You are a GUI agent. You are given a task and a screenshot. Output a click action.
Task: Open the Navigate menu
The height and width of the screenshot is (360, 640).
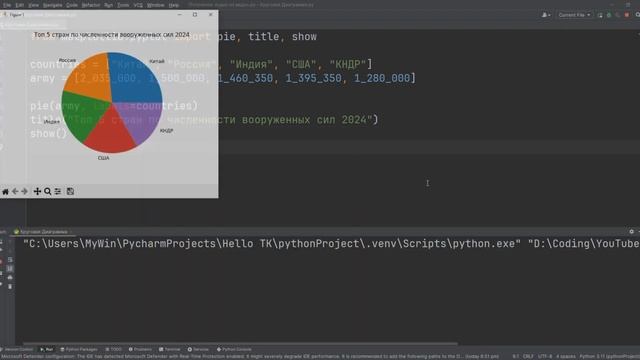click(x=53, y=5)
